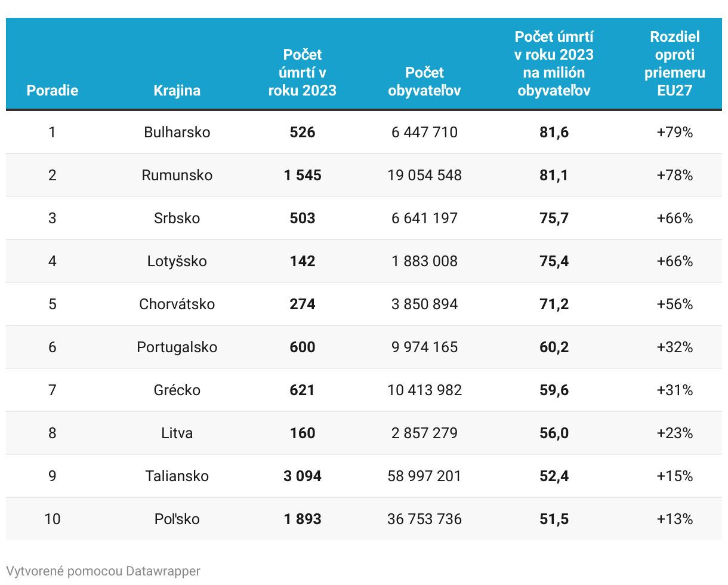Viewport: 728px width, 585px height.
Task: Click the Krajina column header
Action: click(x=177, y=91)
